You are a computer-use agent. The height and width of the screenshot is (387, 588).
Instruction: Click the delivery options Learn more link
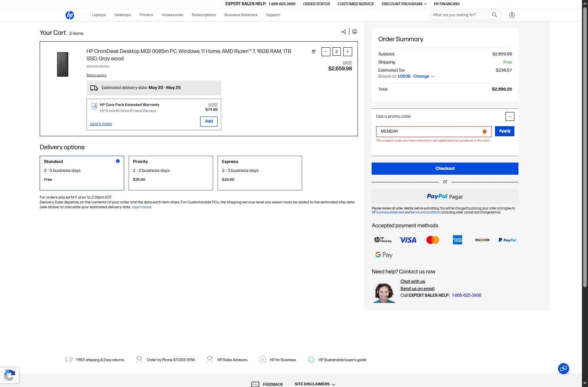(142, 207)
